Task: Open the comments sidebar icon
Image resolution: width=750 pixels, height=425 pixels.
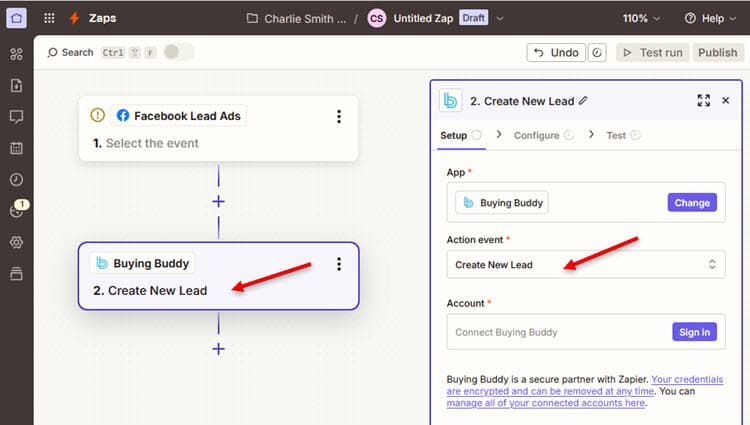Action: pos(16,117)
